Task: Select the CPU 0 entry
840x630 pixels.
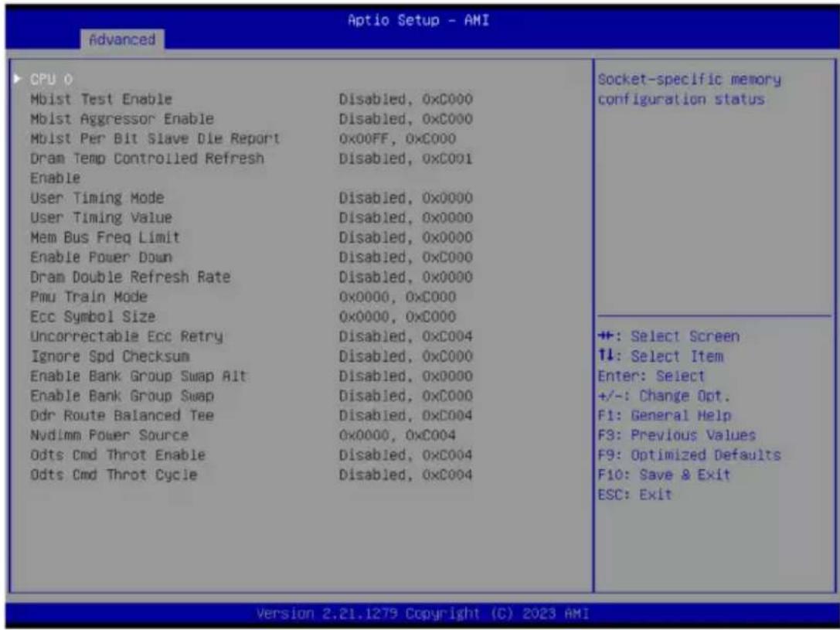Action: tap(52, 80)
